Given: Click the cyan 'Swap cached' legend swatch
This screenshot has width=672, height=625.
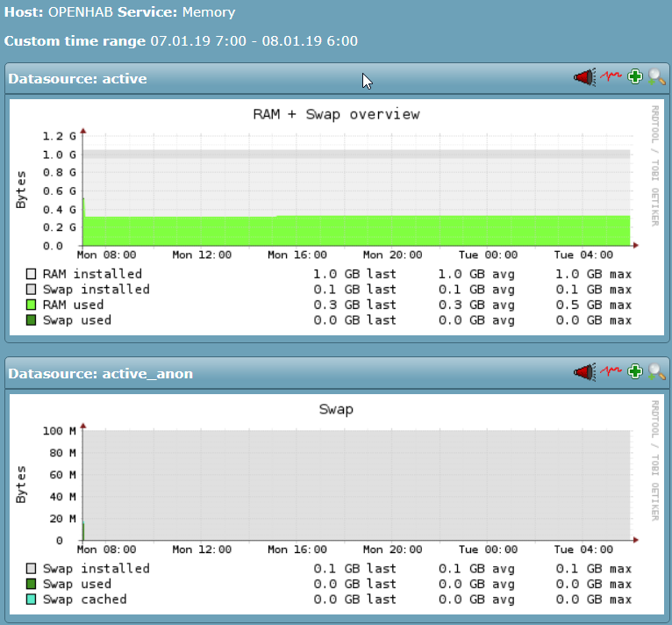Looking at the screenshot, I should point(32,600).
